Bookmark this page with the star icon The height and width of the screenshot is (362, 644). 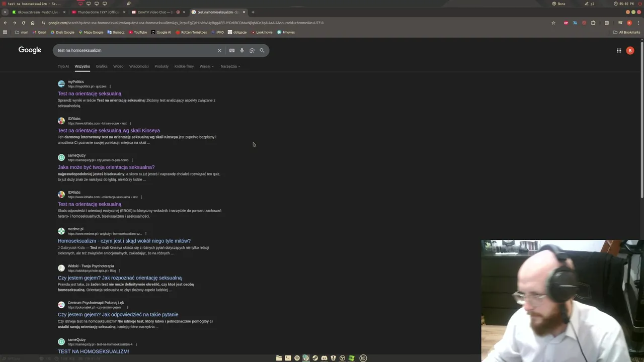point(553,23)
